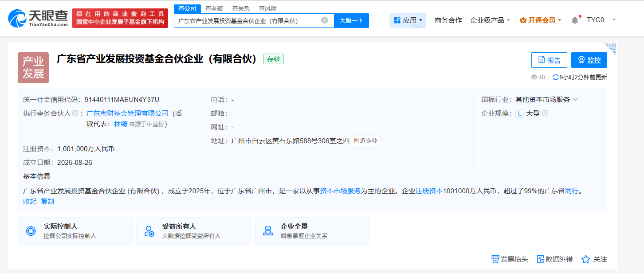Open 受益所有人 card
The width and height of the screenshot is (644, 273).
[x=193, y=230]
